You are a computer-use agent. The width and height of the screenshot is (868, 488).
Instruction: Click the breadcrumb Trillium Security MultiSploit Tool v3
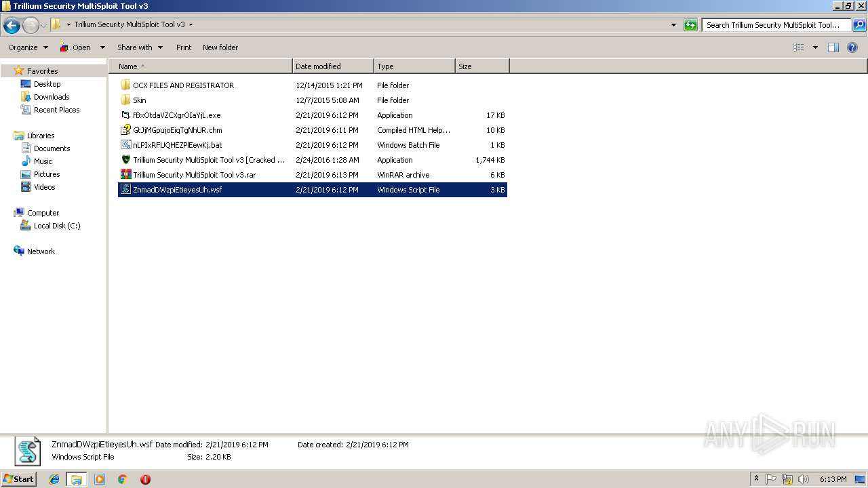129,24
